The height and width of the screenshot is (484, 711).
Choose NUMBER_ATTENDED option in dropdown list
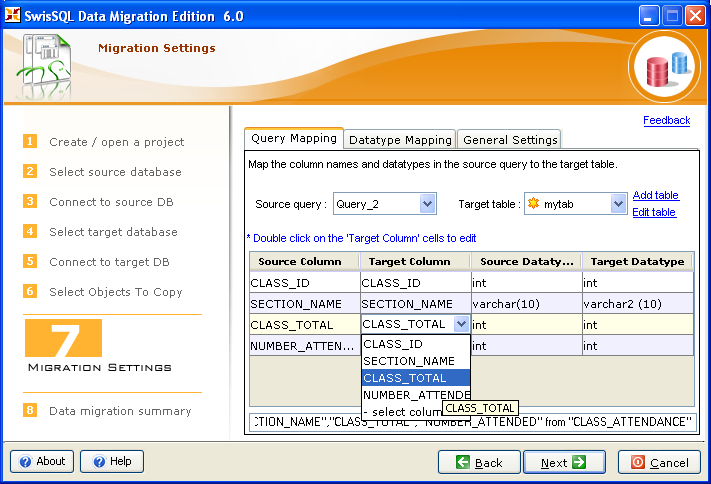pyautogui.click(x=416, y=395)
